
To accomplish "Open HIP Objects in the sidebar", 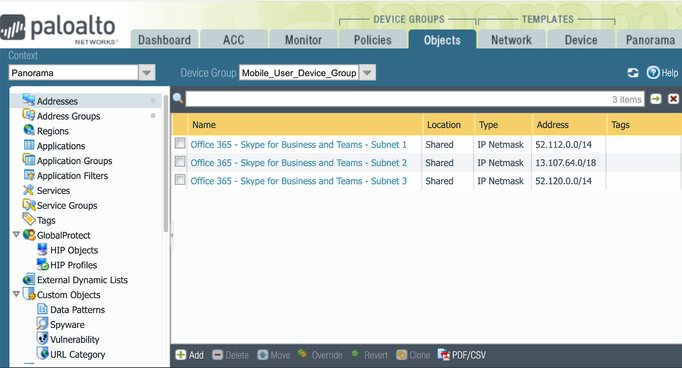I will tap(74, 250).
